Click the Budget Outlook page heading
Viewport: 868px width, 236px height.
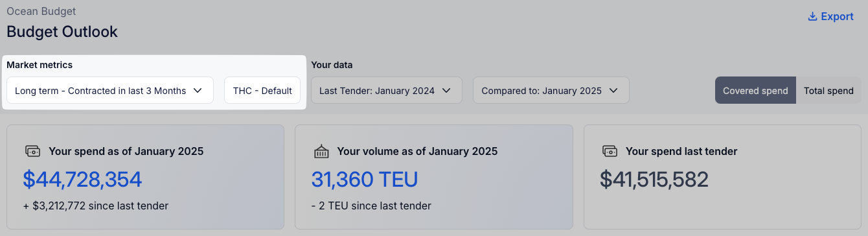pos(62,32)
